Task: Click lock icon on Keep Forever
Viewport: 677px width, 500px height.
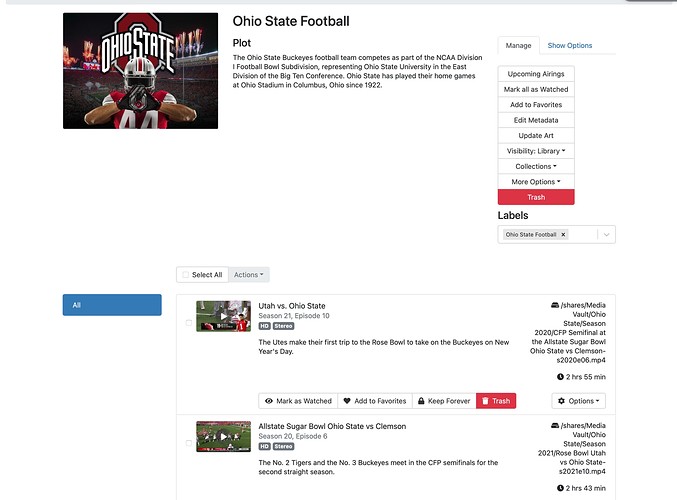Action: pyautogui.click(x=422, y=401)
